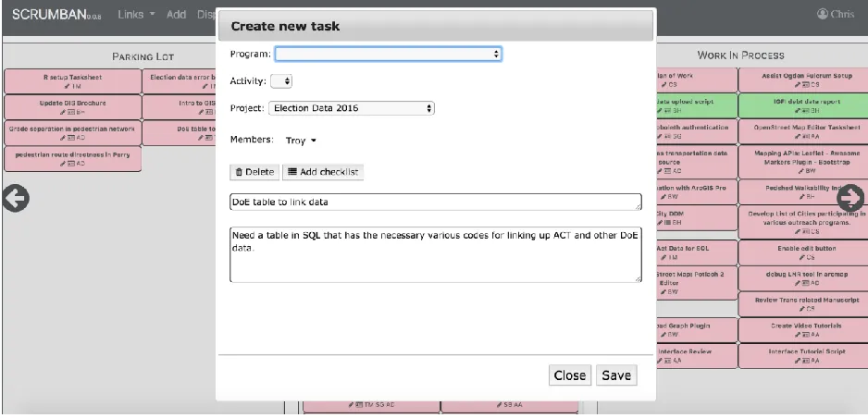The height and width of the screenshot is (418, 868).
Task: Click 'Create Video Tutorials' card title
Action: coord(807,326)
